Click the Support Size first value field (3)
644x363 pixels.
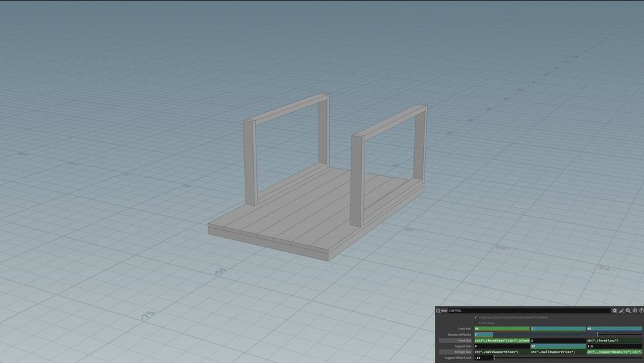coord(502,346)
